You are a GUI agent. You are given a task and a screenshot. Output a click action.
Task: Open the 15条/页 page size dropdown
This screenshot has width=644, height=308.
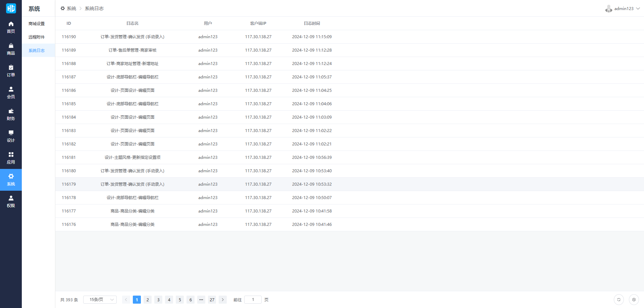click(100, 300)
